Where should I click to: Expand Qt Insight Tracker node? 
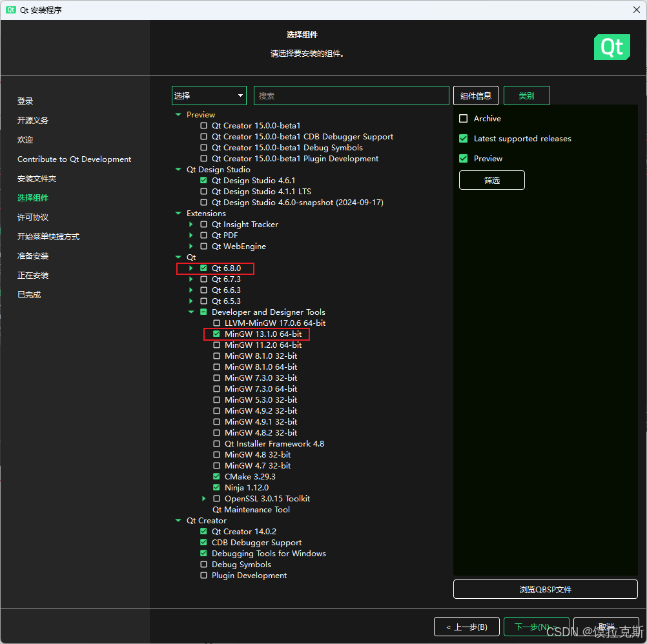tap(191, 225)
